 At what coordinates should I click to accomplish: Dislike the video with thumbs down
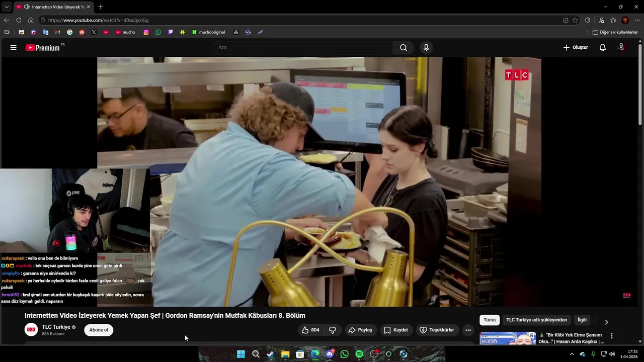tap(333, 330)
